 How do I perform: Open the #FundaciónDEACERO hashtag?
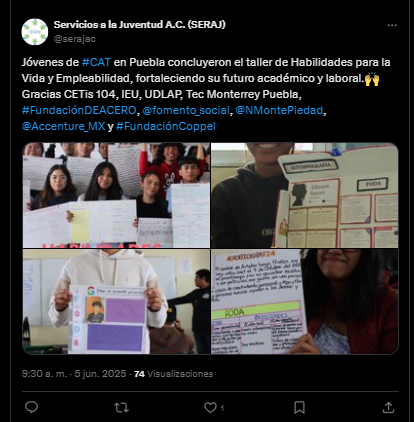pos(79,110)
